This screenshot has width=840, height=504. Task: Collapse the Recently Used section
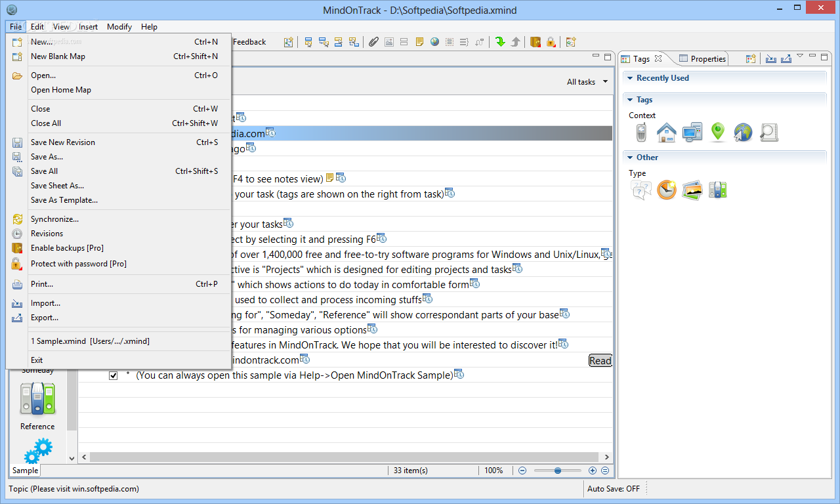tap(629, 78)
